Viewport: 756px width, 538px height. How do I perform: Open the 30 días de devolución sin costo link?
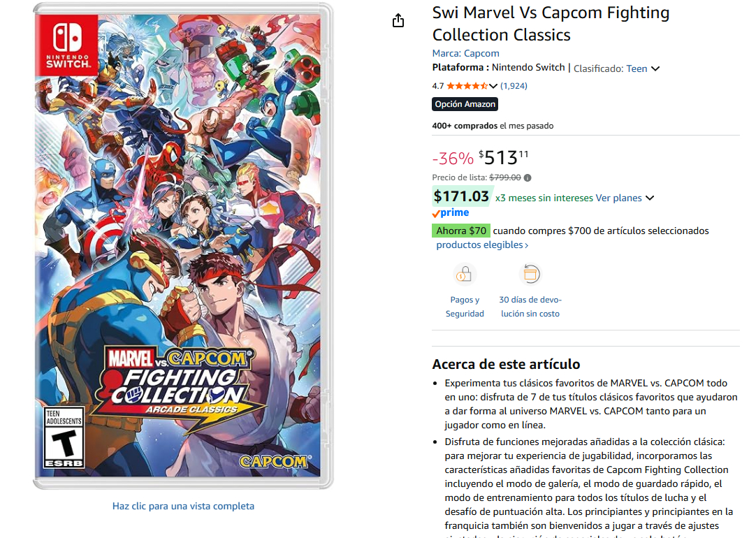coord(530,307)
